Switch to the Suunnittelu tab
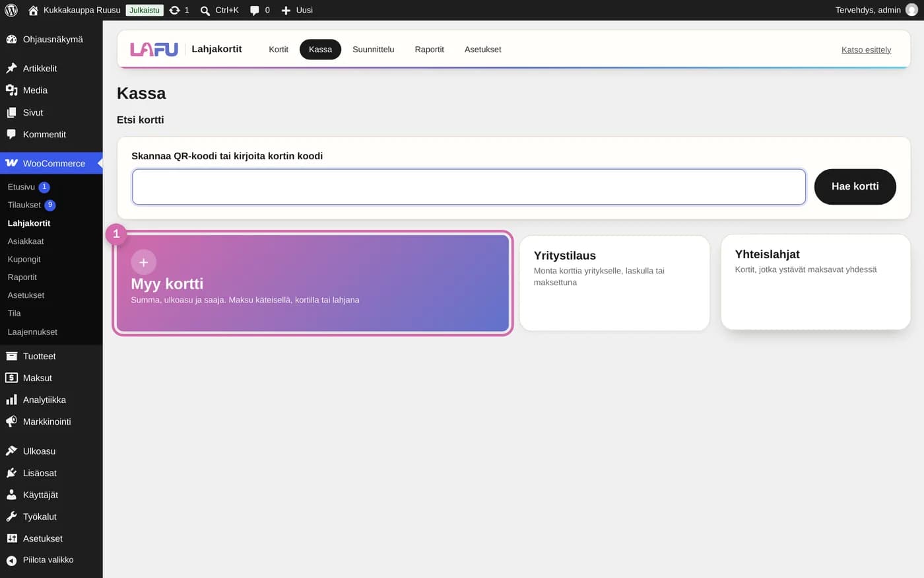Viewport: 924px width, 578px height. click(x=373, y=50)
